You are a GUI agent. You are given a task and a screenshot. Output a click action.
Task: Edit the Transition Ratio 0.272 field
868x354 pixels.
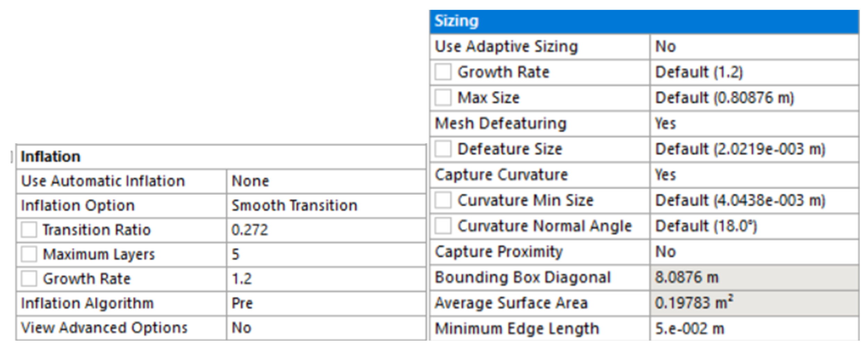(x=326, y=230)
